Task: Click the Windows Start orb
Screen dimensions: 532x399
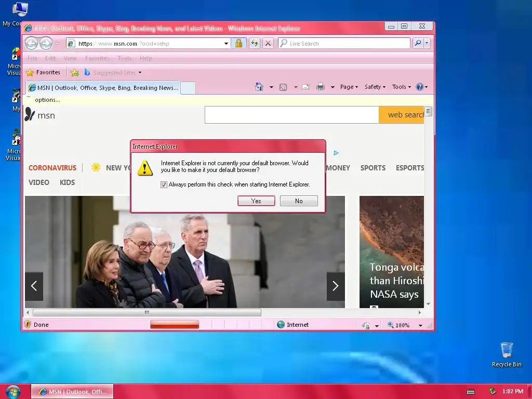Action: [x=12, y=392]
